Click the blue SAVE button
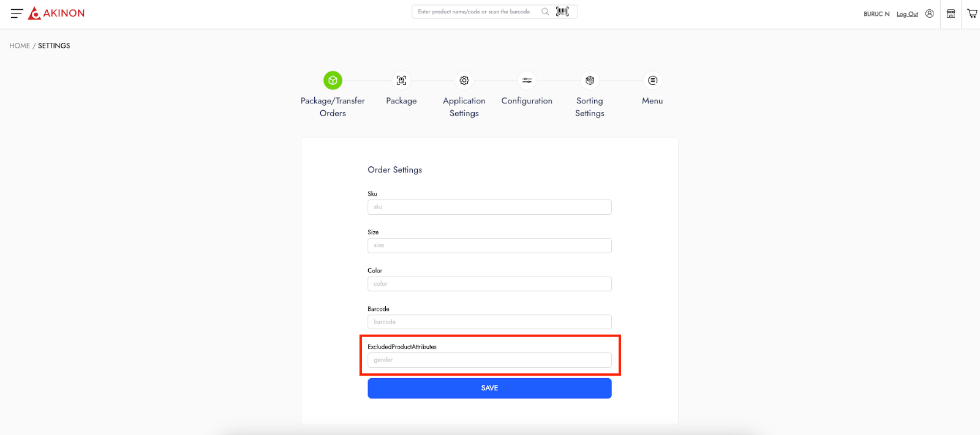This screenshot has height=435, width=980. [489, 388]
